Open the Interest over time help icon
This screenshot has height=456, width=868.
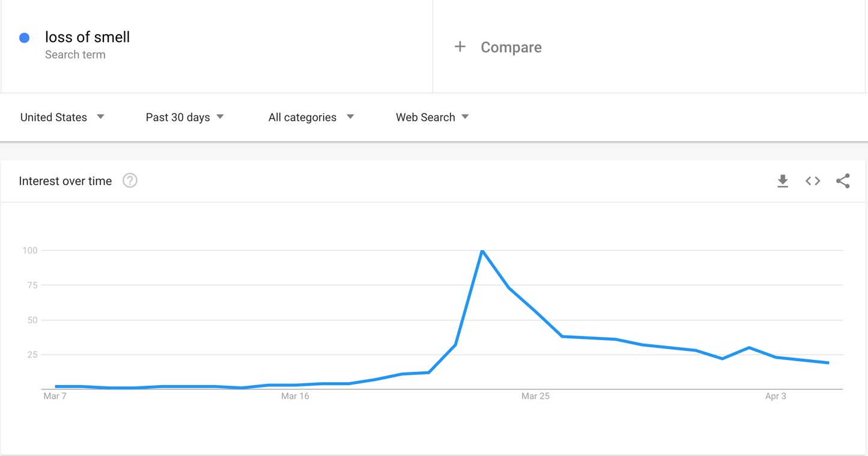[130, 181]
